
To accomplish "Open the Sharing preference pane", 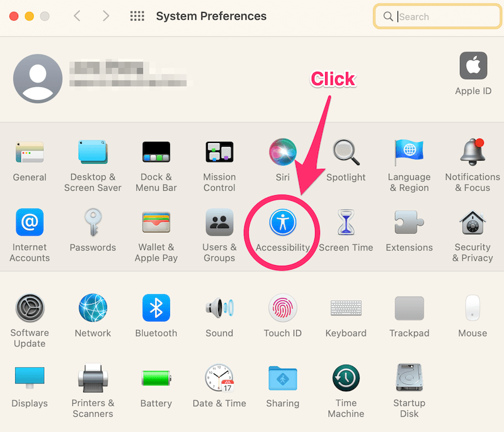I will [282, 378].
